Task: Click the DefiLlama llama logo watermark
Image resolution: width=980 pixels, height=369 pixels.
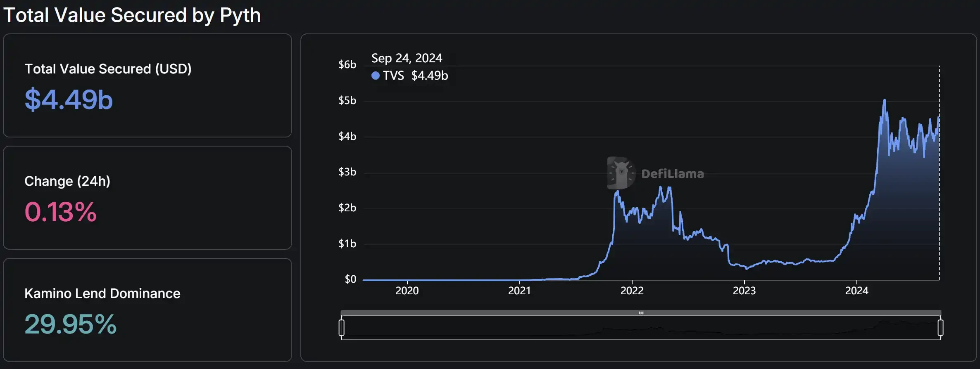Action: [x=621, y=173]
